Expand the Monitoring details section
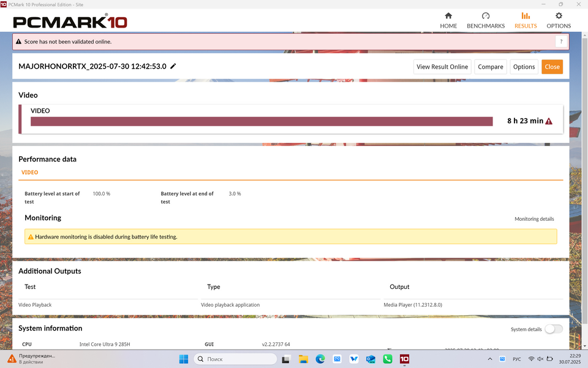The width and height of the screenshot is (588, 368). pyautogui.click(x=534, y=219)
